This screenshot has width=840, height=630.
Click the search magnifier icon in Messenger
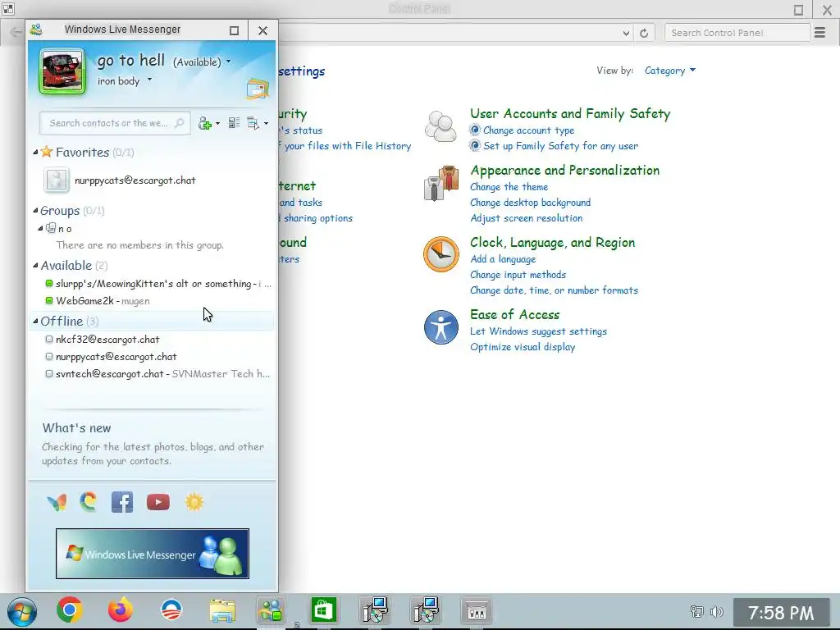coord(180,123)
